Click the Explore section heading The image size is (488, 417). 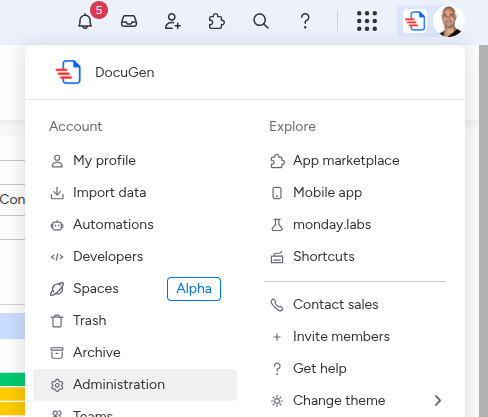point(292,127)
